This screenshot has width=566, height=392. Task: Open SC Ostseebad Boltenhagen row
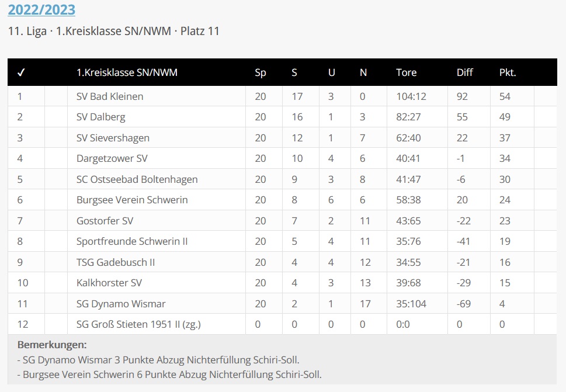click(x=137, y=179)
